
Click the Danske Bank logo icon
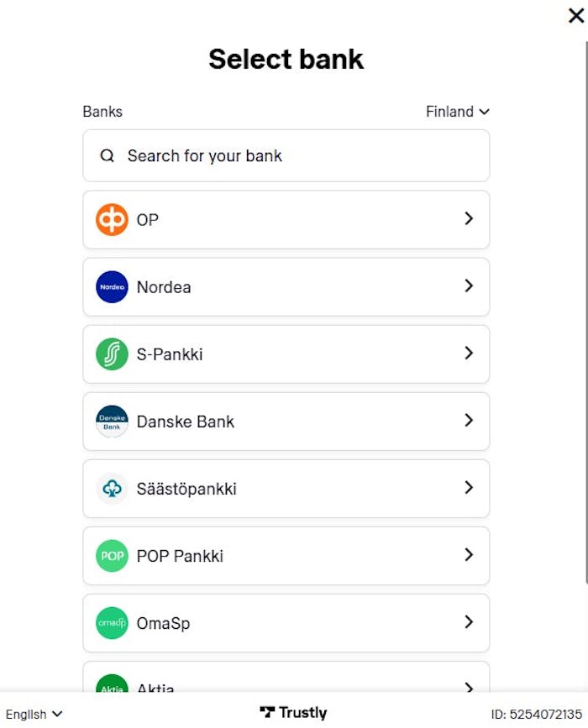(x=112, y=422)
